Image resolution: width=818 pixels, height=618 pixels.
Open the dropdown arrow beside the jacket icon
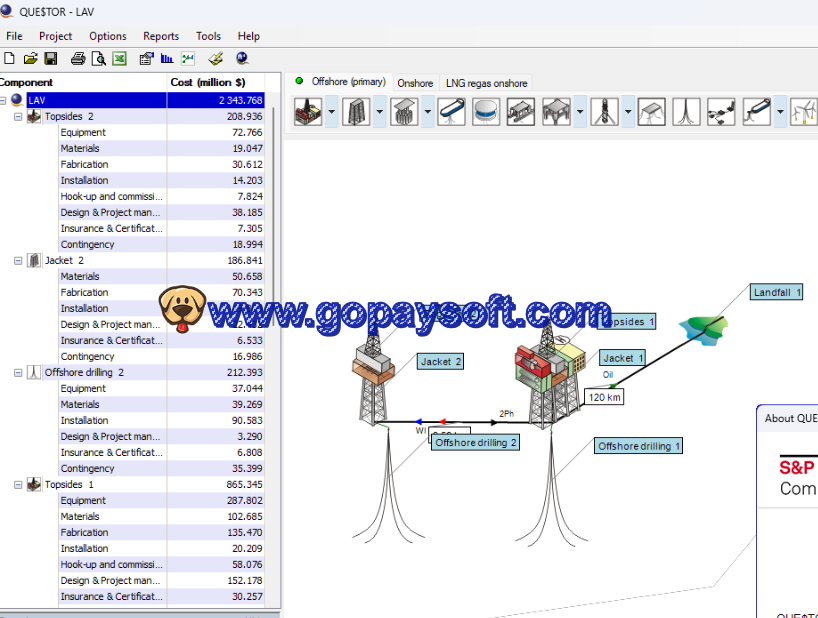click(380, 111)
